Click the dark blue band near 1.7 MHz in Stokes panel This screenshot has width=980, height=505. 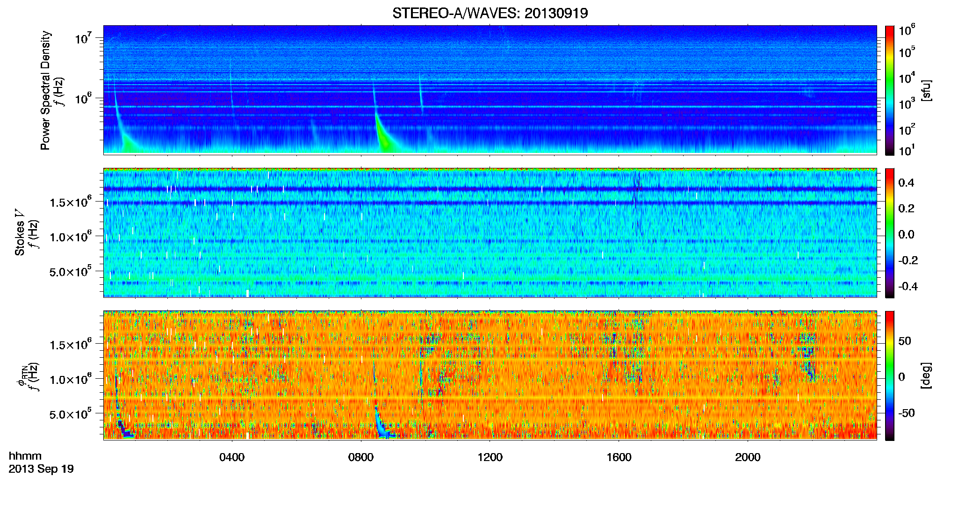pyautogui.click(x=490, y=189)
